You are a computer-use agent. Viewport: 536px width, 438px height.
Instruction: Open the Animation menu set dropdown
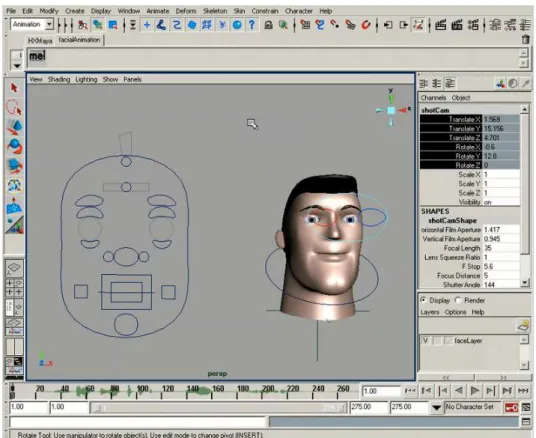tap(50, 24)
